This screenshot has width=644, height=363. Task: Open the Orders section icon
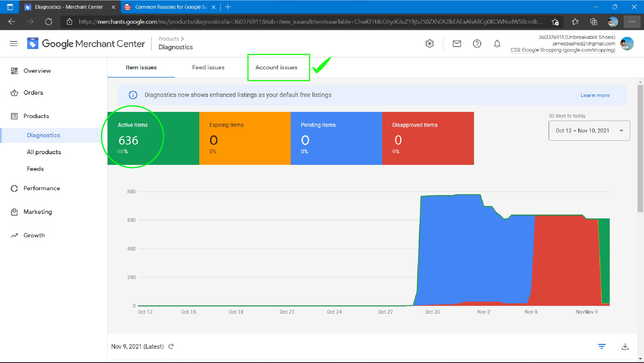coord(14,92)
